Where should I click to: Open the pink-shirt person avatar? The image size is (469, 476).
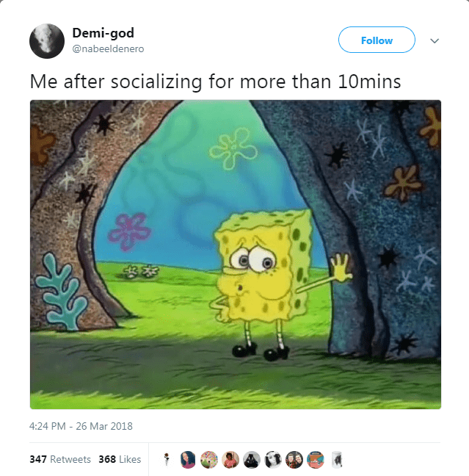(x=230, y=460)
